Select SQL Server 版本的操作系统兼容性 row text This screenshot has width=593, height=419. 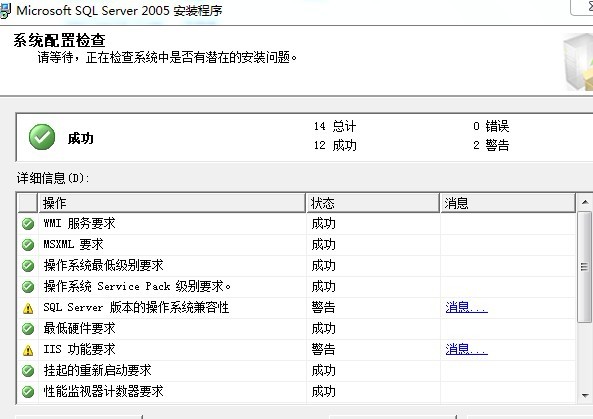pos(136,307)
